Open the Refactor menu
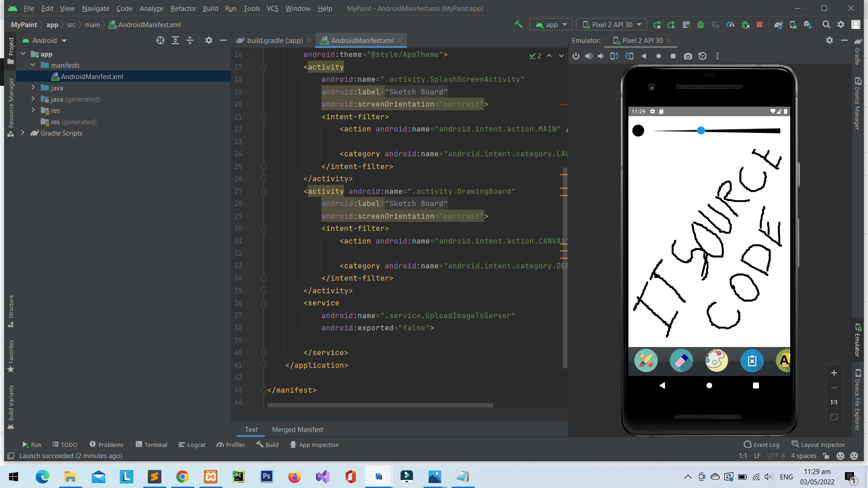This screenshot has height=488, width=868. pyautogui.click(x=183, y=8)
